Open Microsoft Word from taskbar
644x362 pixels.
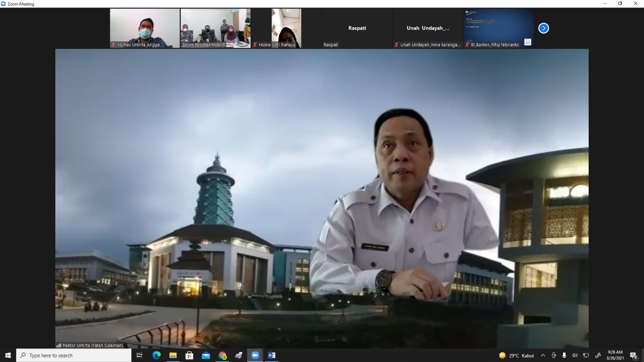click(x=271, y=355)
